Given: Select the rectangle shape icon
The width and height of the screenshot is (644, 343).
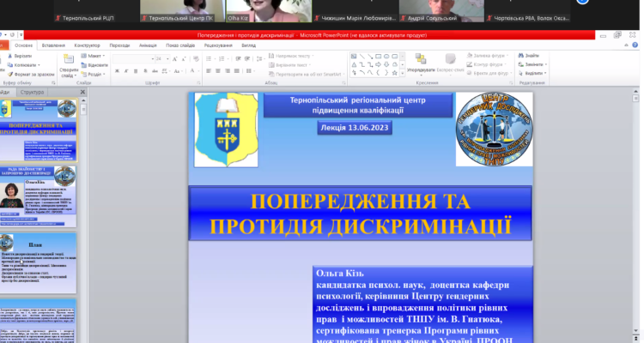Looking at the screenshot, I should (x=379, y=57).
